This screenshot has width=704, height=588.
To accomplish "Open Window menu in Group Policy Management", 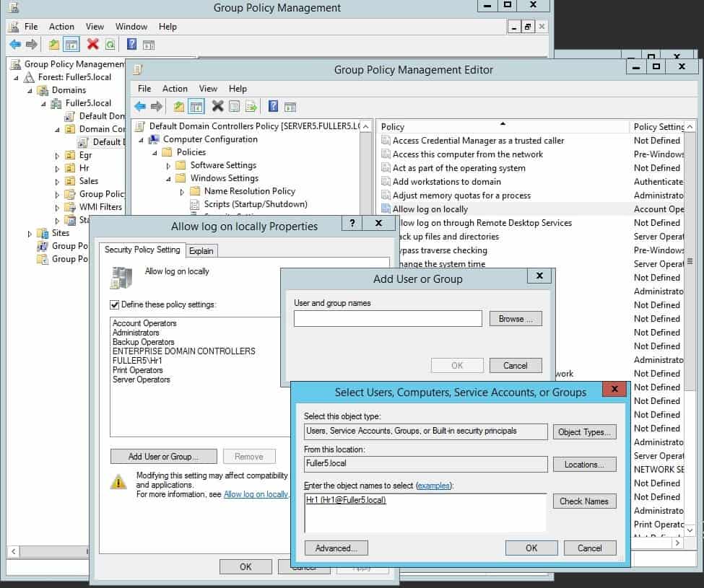I will 131,27.
